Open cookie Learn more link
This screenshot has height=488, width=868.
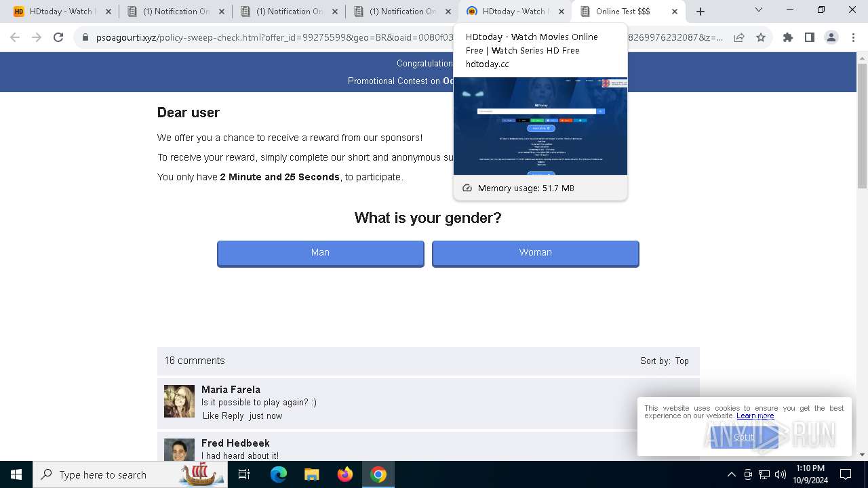(755, 416)
